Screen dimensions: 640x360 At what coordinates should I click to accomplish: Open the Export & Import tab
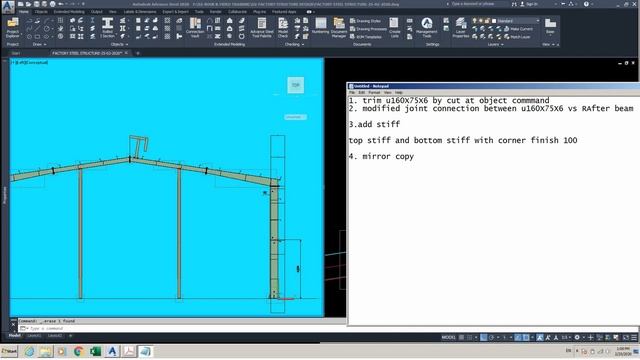(176, 12)
